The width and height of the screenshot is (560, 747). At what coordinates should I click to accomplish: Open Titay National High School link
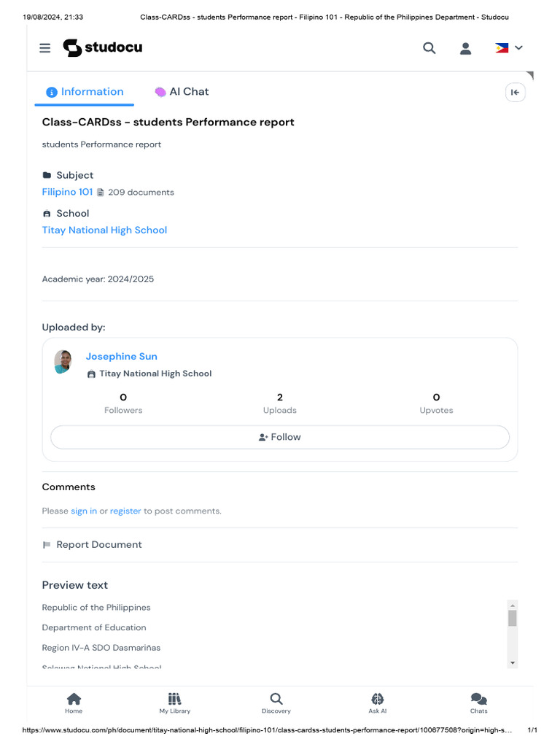point(104,230)
